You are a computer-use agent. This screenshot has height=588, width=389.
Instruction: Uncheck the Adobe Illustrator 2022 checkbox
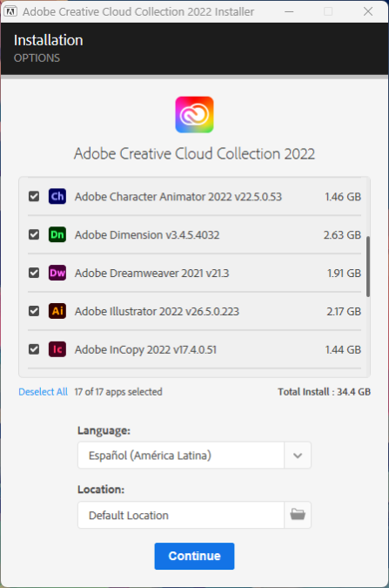(34, 311)
